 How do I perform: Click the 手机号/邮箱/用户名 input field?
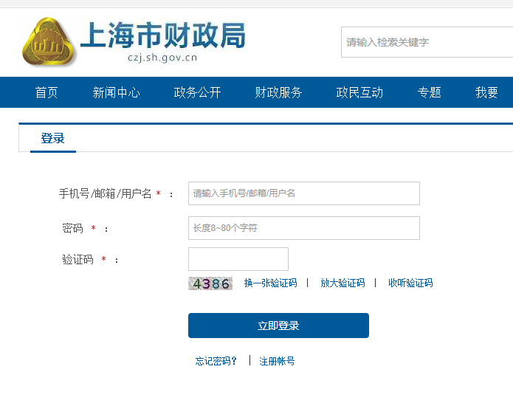click(303, 193)
